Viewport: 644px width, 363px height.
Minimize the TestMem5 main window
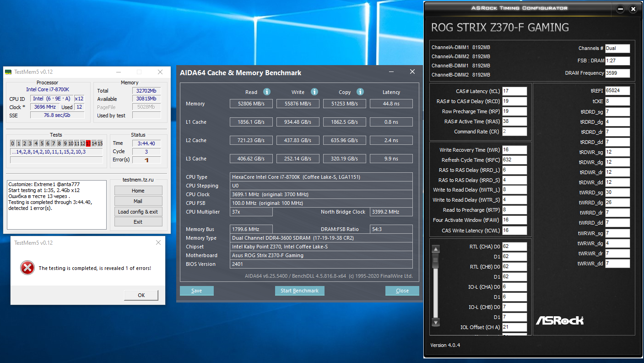(119, 72)
